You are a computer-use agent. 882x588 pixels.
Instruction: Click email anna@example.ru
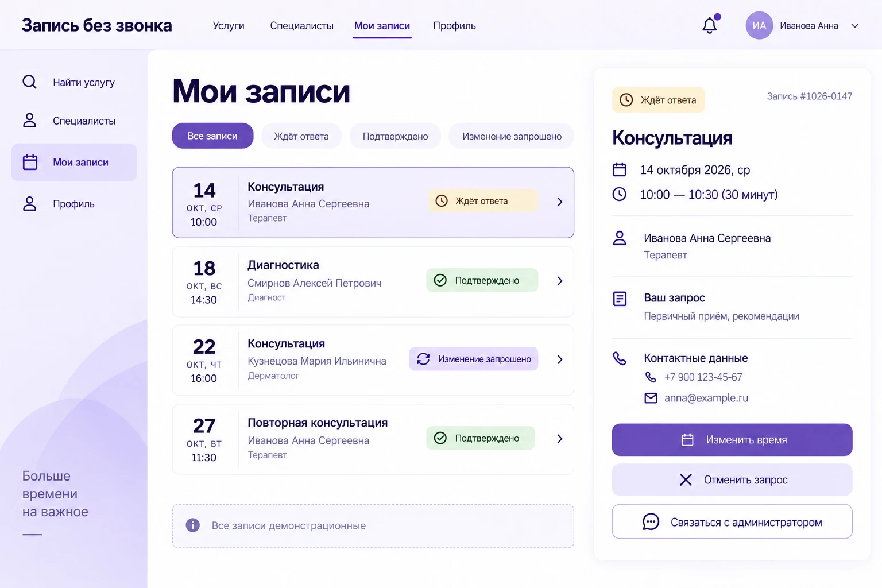coord(706,398)
